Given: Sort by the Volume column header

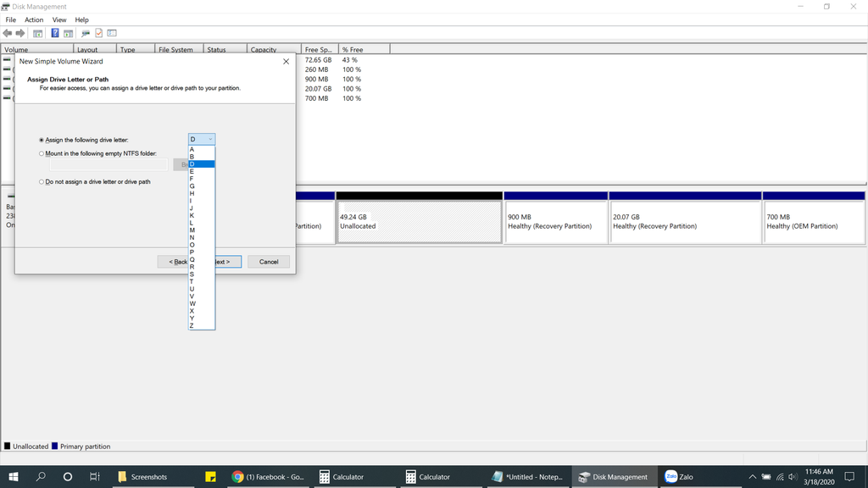Looking at the screenshot, I should pyautogui.click(x=37, y=49).
